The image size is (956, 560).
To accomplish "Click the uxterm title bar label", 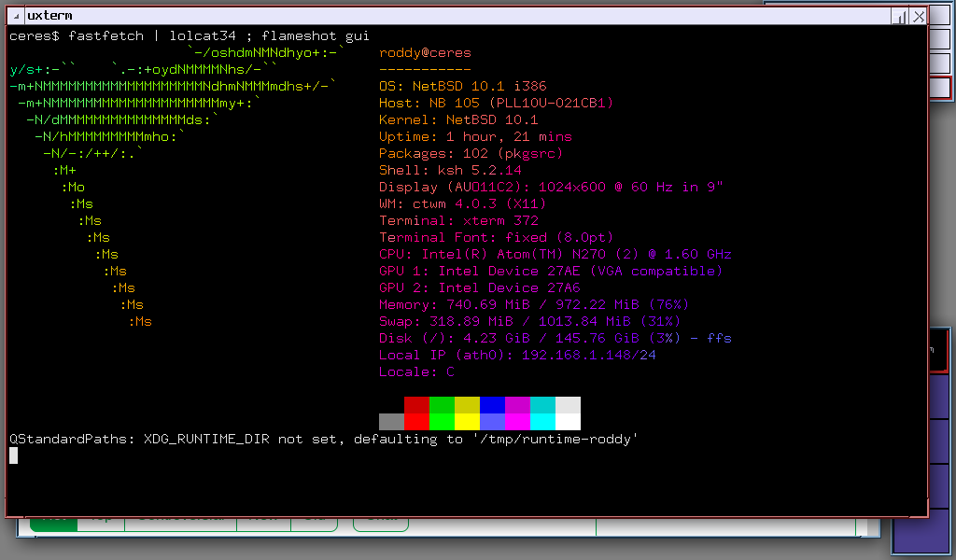I will click(x=49, y=16).
